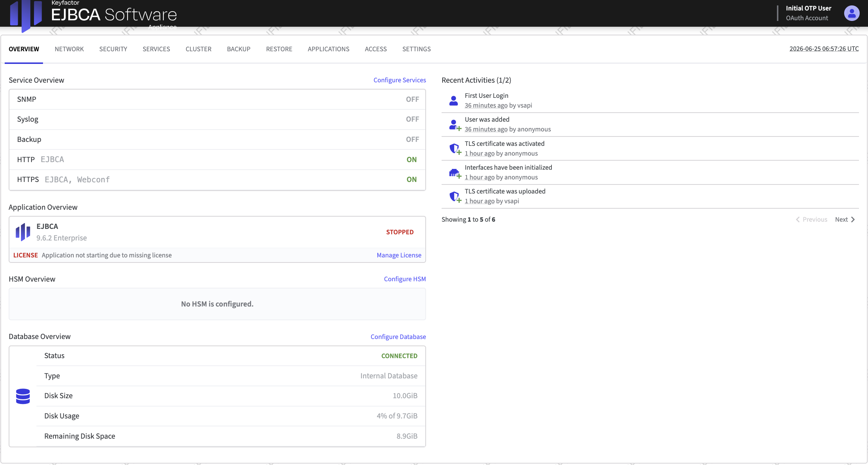
Task: Click the UTC timestamp in the tab bar
Action: 824,49
